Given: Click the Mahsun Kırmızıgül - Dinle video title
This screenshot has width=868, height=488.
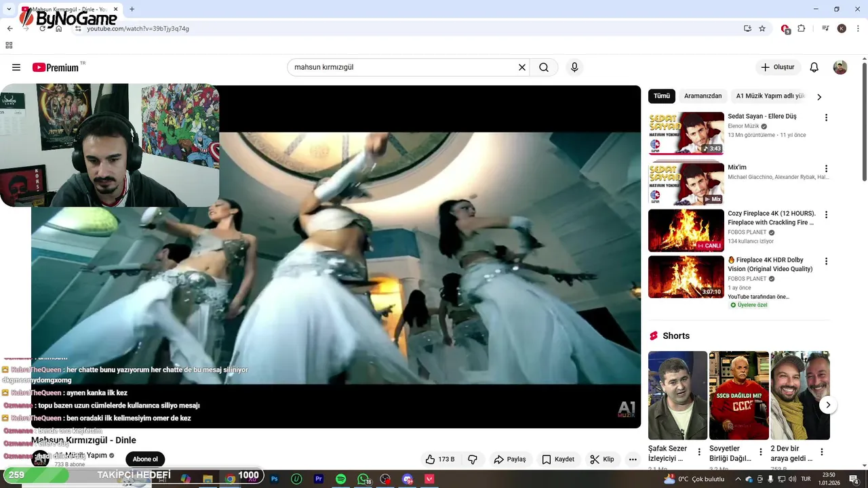Looking at the screenshot, I should tap(83, 441).
